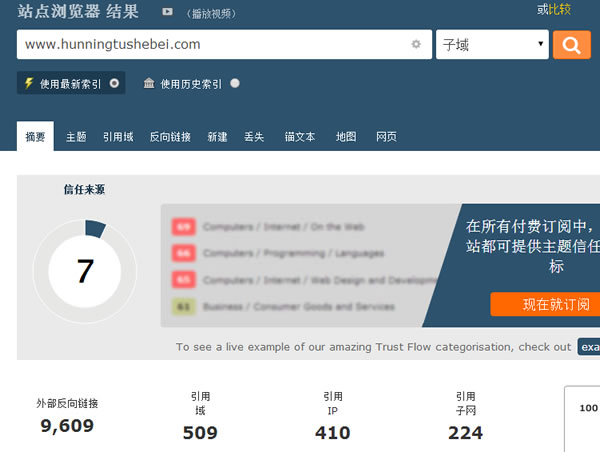The height and width of the screenshot is (452, 600).
Task: Click the gear icon inside the search box
Action: [416, 45]
